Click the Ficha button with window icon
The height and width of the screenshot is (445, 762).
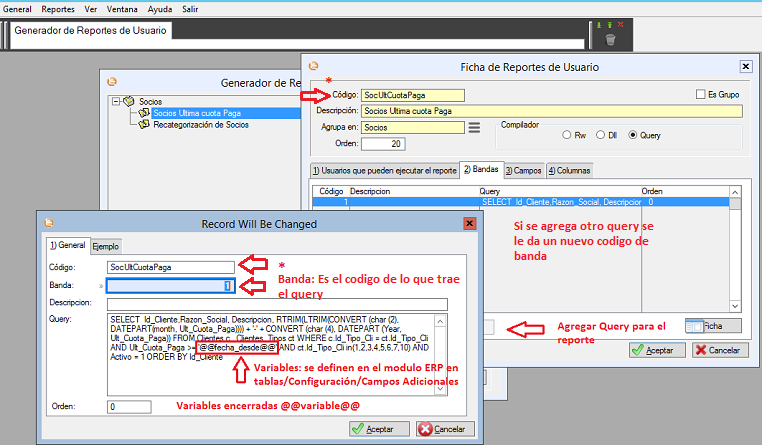pyautogui.click(x=712, y=326)
